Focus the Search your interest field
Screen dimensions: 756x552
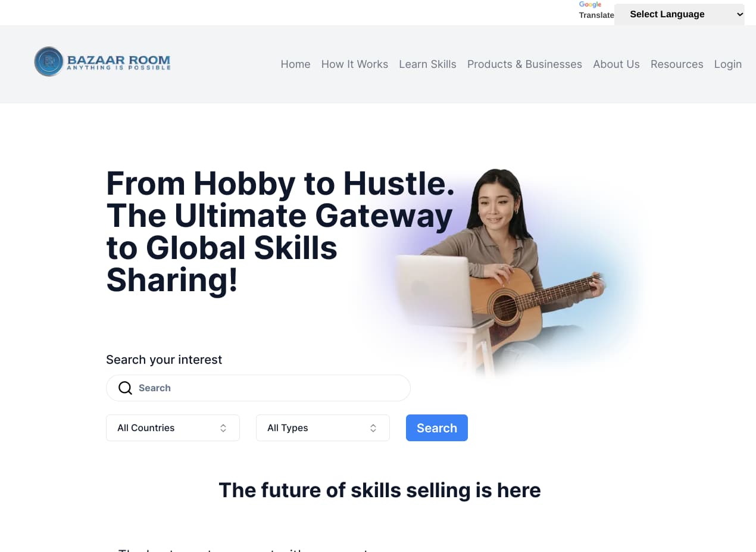point(258,388)
